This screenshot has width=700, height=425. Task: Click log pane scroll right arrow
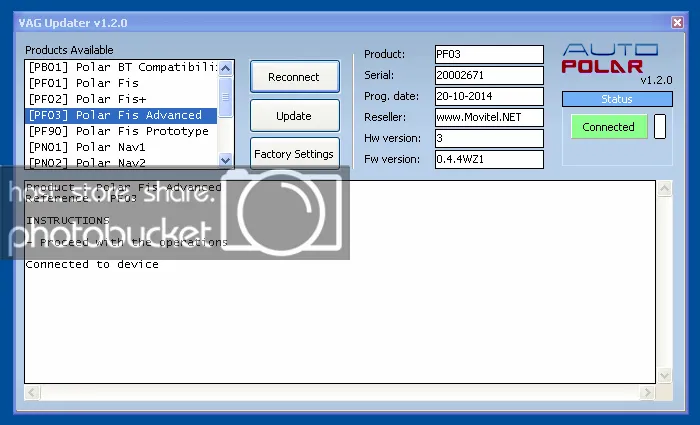point(647,393)
